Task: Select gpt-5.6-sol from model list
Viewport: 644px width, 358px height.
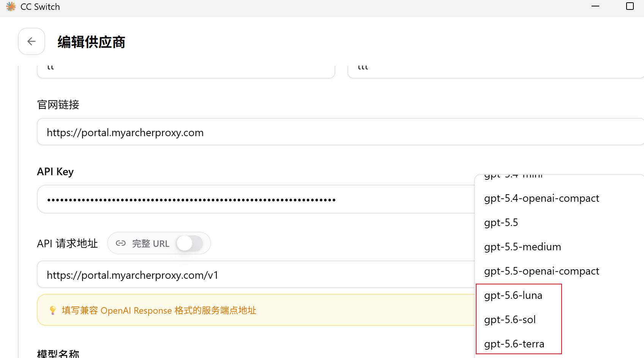Action: (x=510, y=320)
